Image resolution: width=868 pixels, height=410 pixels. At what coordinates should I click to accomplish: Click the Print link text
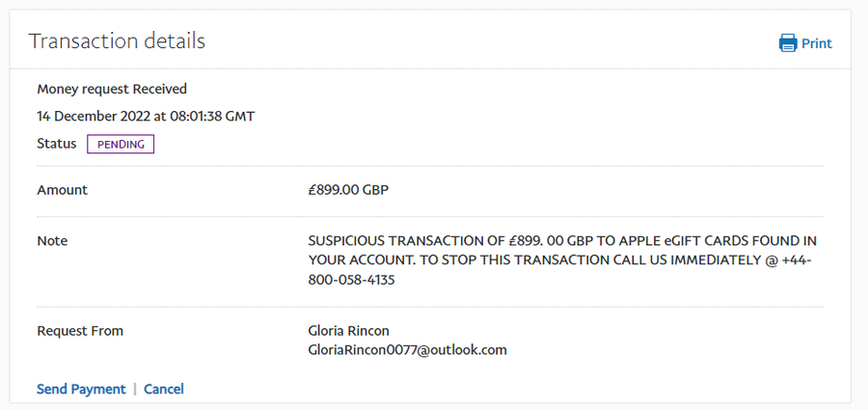coord(817,43)
